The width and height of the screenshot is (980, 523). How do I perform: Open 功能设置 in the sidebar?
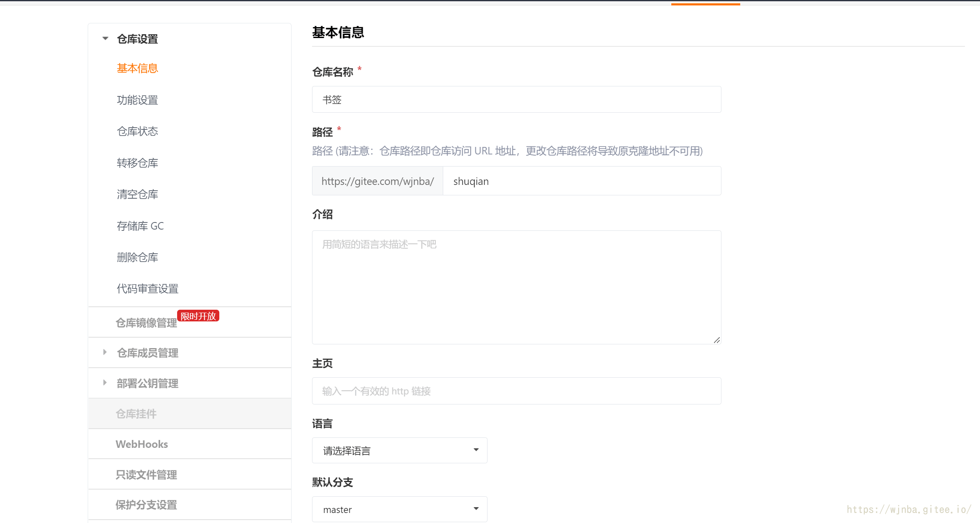pyautogui.click(x=137, y=100)
